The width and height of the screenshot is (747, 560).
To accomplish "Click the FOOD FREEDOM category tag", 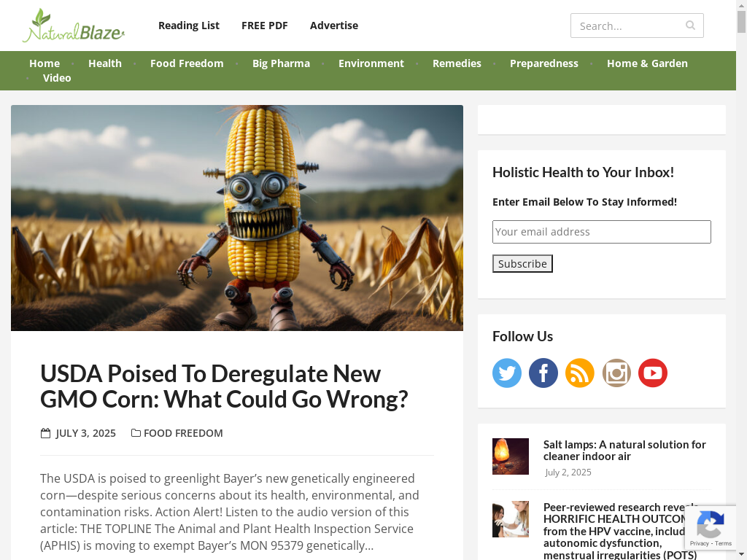I will coord(183,433).
